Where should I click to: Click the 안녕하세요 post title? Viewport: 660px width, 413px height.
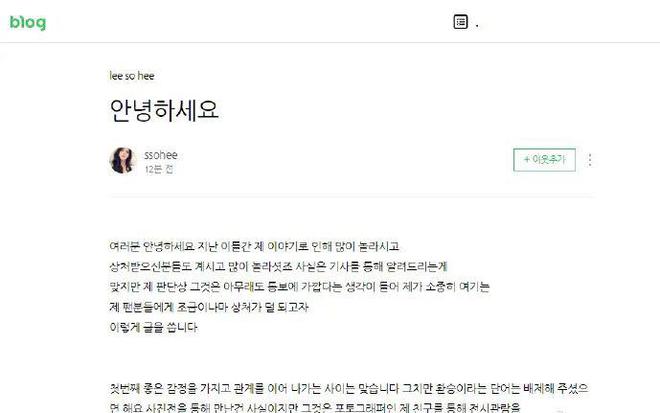tap(164, 110)
